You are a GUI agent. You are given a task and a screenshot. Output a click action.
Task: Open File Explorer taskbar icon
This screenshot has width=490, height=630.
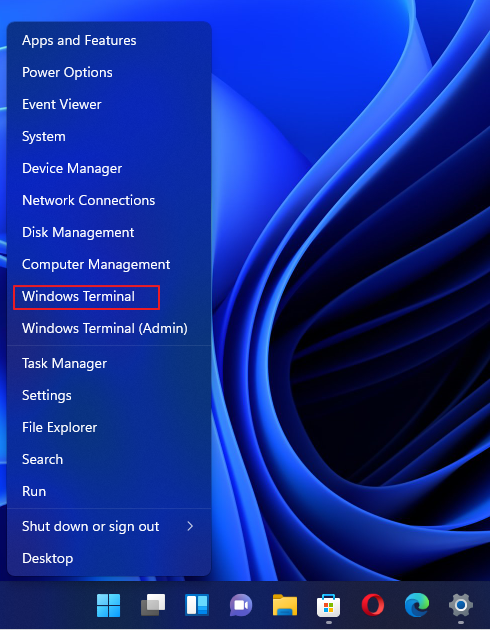[285, 605]
